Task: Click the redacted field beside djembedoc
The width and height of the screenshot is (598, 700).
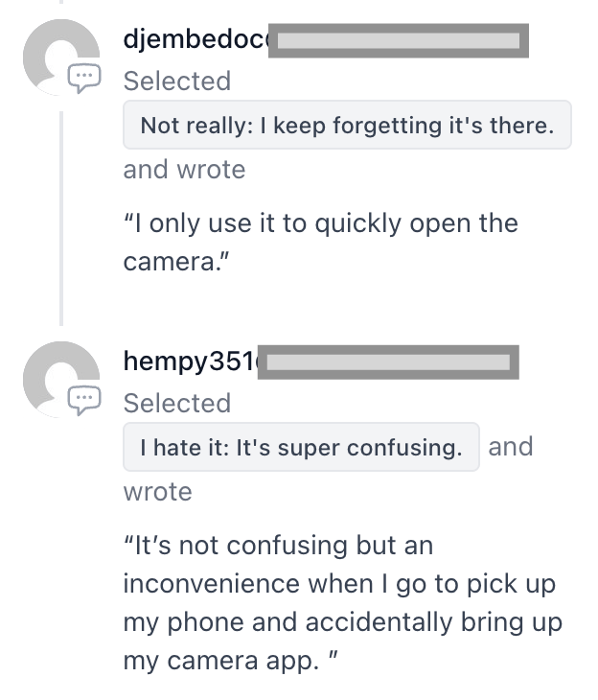Action: [x=399, y=40]
